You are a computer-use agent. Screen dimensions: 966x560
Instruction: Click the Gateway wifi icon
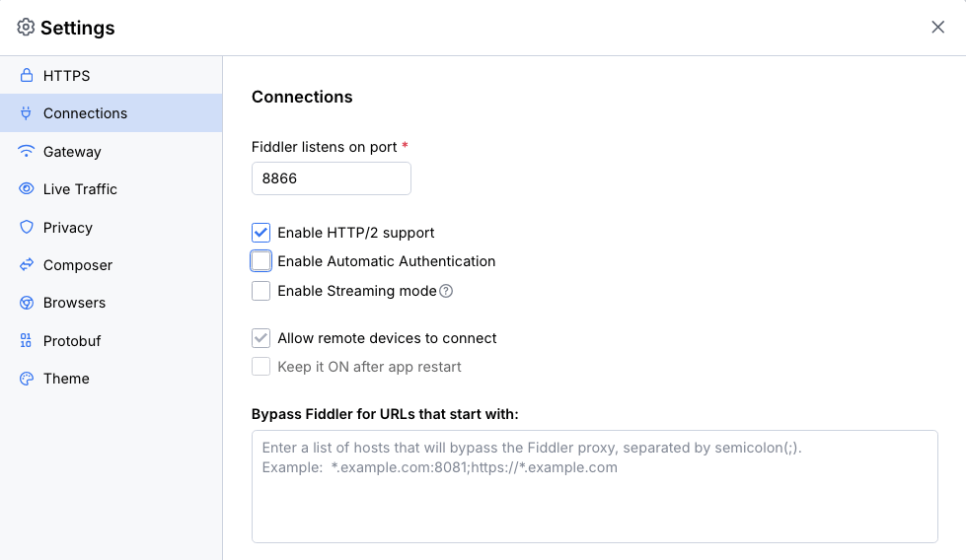(27, 152)
